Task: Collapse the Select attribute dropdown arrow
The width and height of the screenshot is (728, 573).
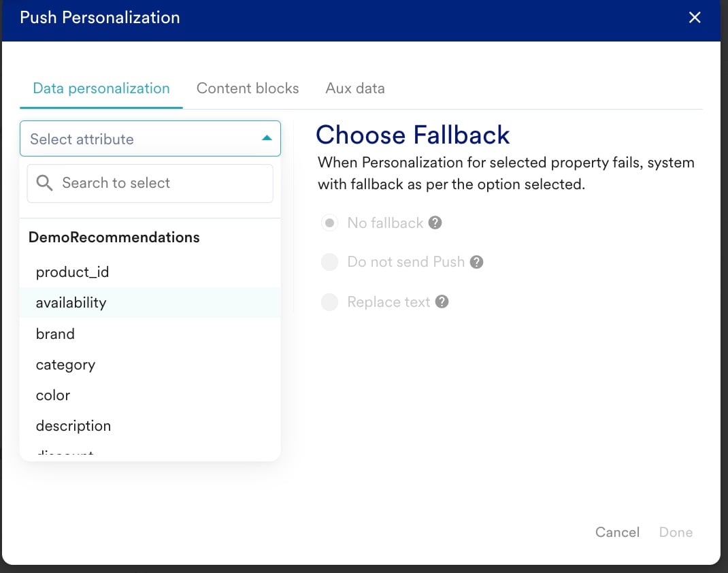Action: (267, 138)
